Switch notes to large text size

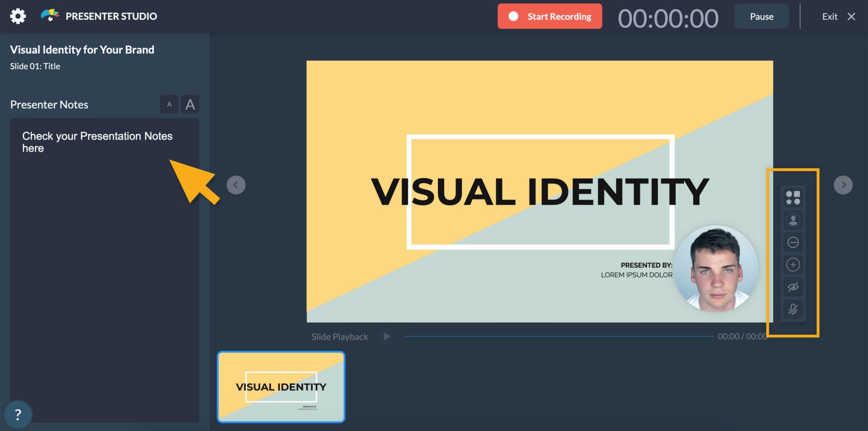(x=190, y=104)
